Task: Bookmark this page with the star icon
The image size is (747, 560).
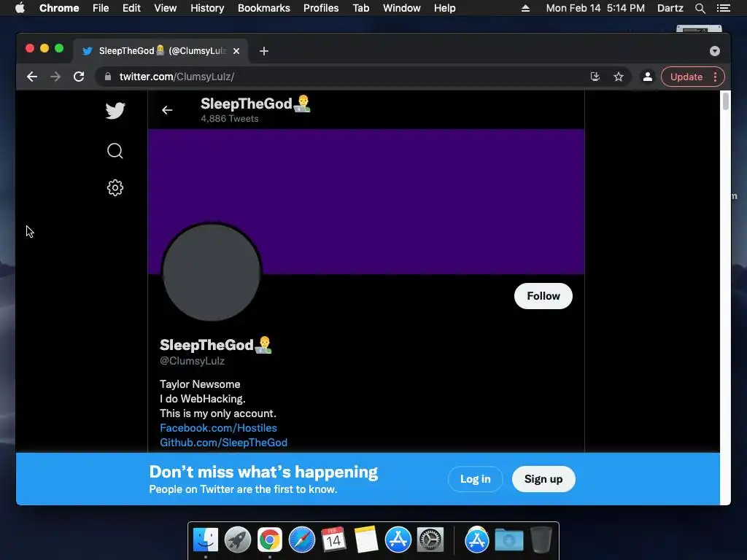Action: [x=619, y=77]
